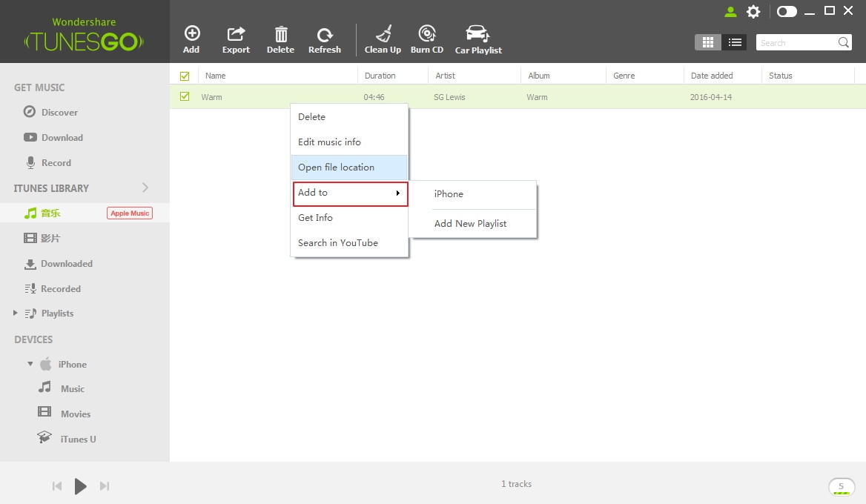Launch the Clean Up broom tool
This screenshot has height=504, width=866.
(383, 40)
